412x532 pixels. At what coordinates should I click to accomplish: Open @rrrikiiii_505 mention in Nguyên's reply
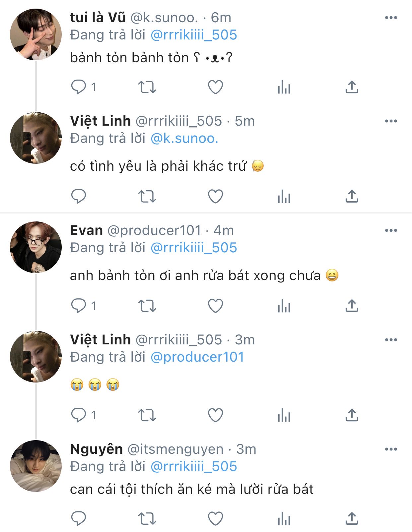[194, 467]
